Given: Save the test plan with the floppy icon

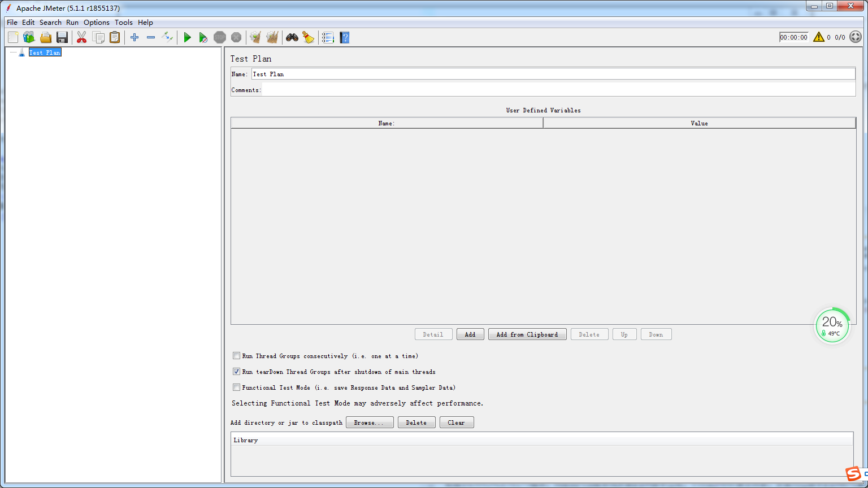Looking at the screenshot, I should [62, 37].
